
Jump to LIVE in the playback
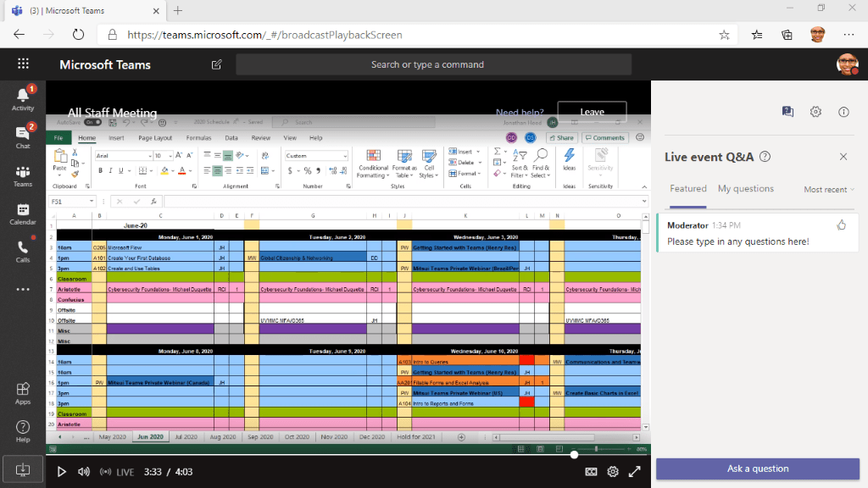click(117, 472)
